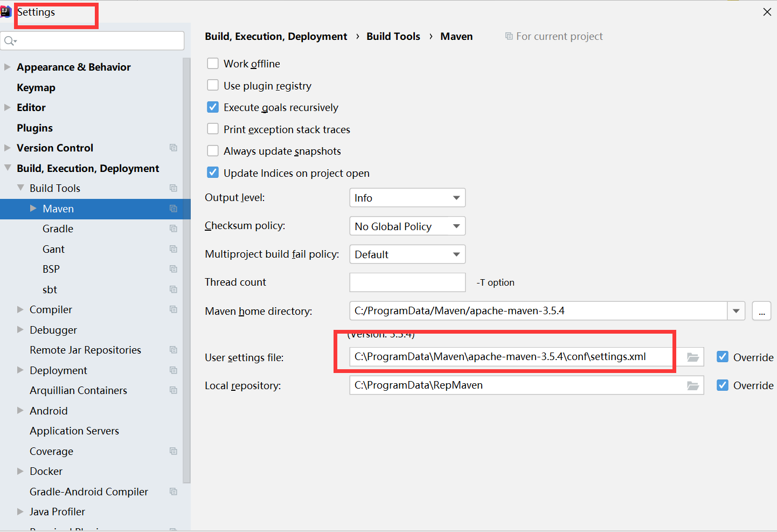Select Keymap in settings tree
This screenshot has width=777, height=532.
36,87
